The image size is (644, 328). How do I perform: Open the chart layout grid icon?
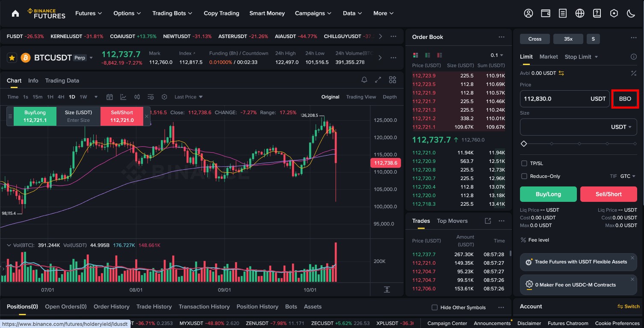click(393, 80)
